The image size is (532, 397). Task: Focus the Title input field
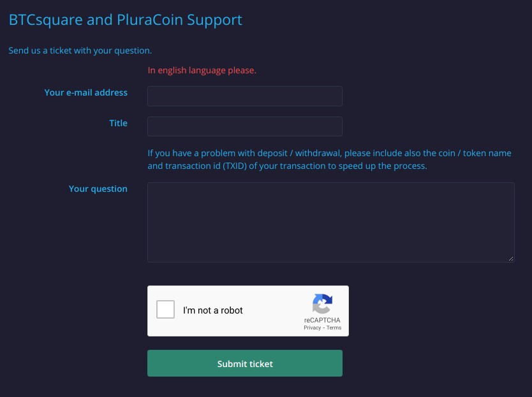pos(244,126)
